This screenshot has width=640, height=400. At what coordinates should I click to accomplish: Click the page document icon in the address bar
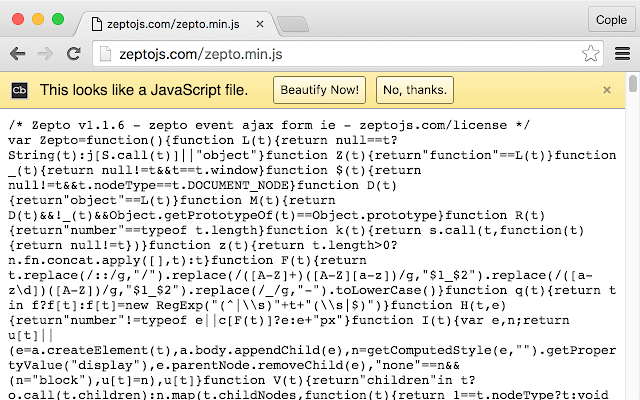tap(105, 54)
